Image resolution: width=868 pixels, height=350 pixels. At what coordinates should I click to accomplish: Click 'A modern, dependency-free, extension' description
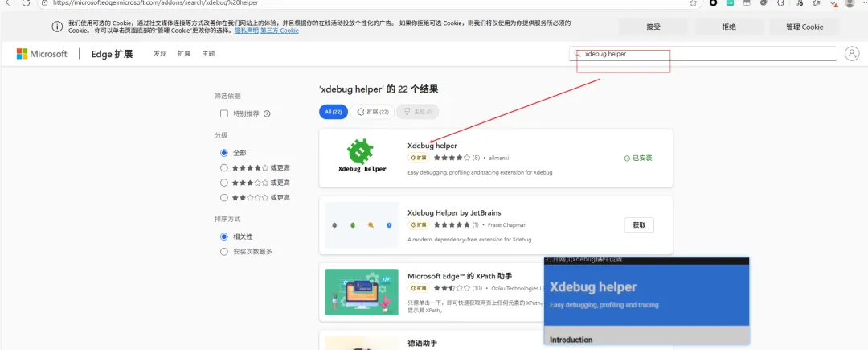click(469, 240)
